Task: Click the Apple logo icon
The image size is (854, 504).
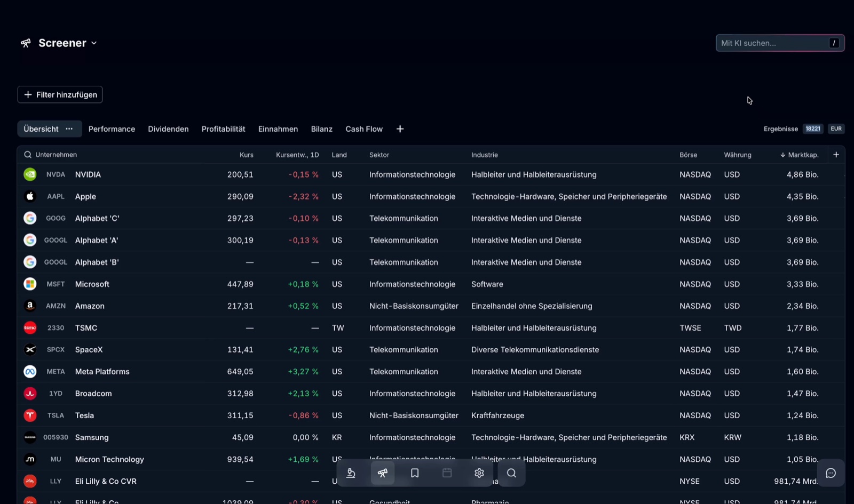Action: 30,196
